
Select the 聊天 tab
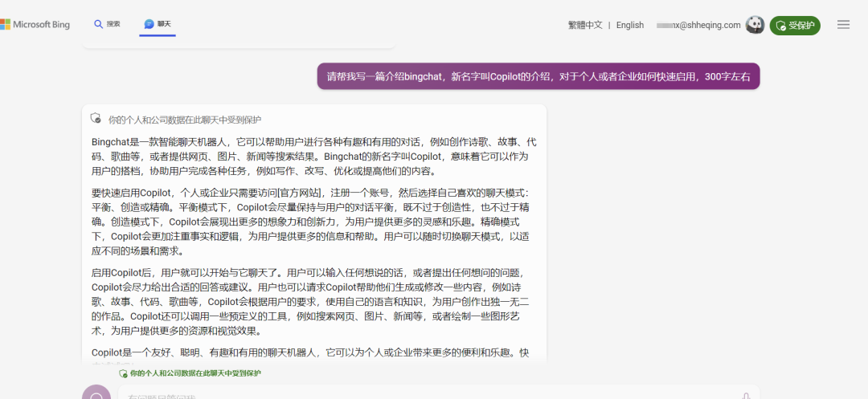click(x=158, y=24)
